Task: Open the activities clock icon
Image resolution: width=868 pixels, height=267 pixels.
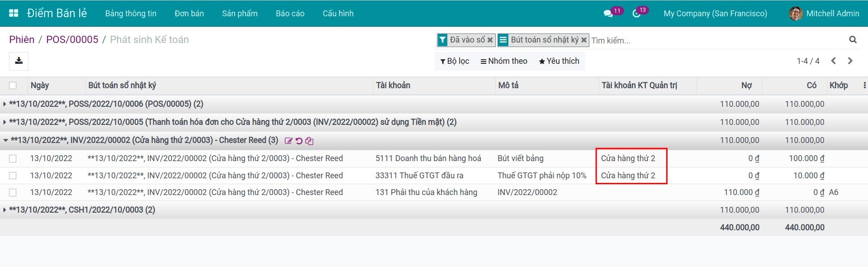Action: coord(636,14)
